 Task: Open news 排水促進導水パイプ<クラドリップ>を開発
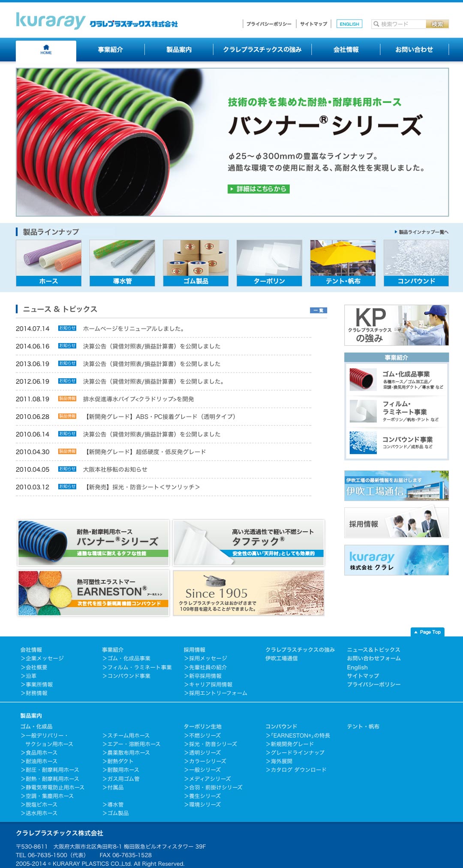[x=138, y=399]
